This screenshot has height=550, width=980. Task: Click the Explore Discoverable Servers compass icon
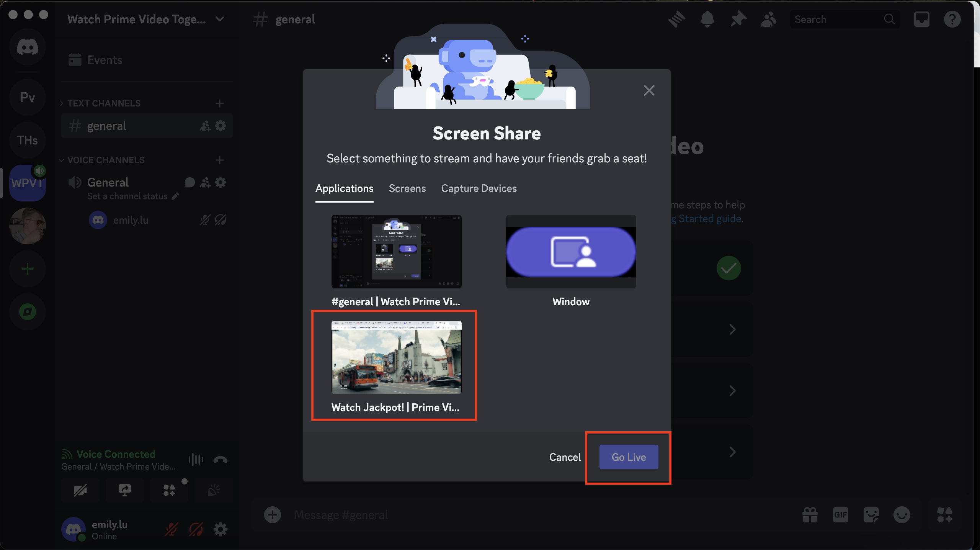[28, 312]
